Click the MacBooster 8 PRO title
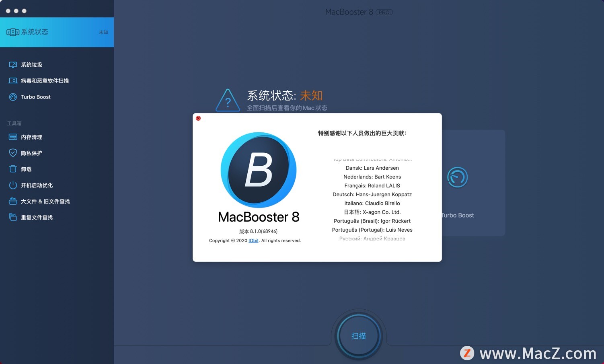The width and height of the screenshot is (604, 364). [359, 12]
